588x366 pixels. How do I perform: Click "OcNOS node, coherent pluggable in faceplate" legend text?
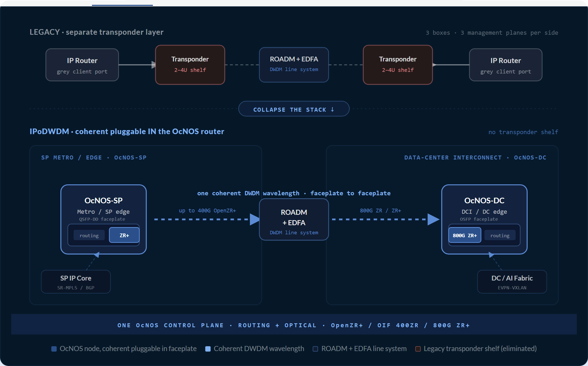coord(128,349)
